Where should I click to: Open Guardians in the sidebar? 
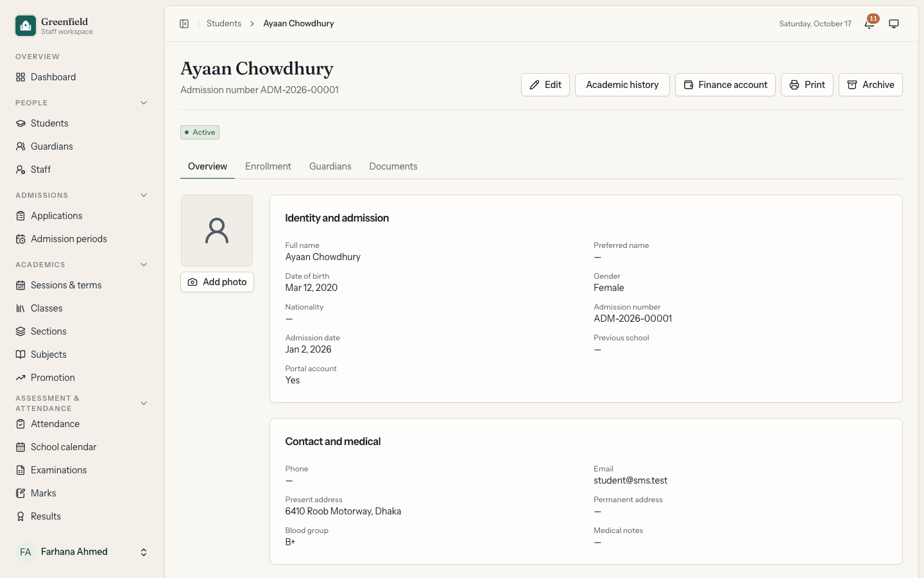(x=82, y=146)
